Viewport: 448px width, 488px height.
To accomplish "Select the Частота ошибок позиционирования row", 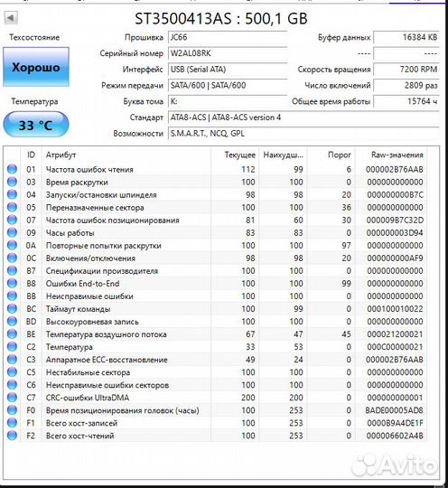I will (215, 220).
